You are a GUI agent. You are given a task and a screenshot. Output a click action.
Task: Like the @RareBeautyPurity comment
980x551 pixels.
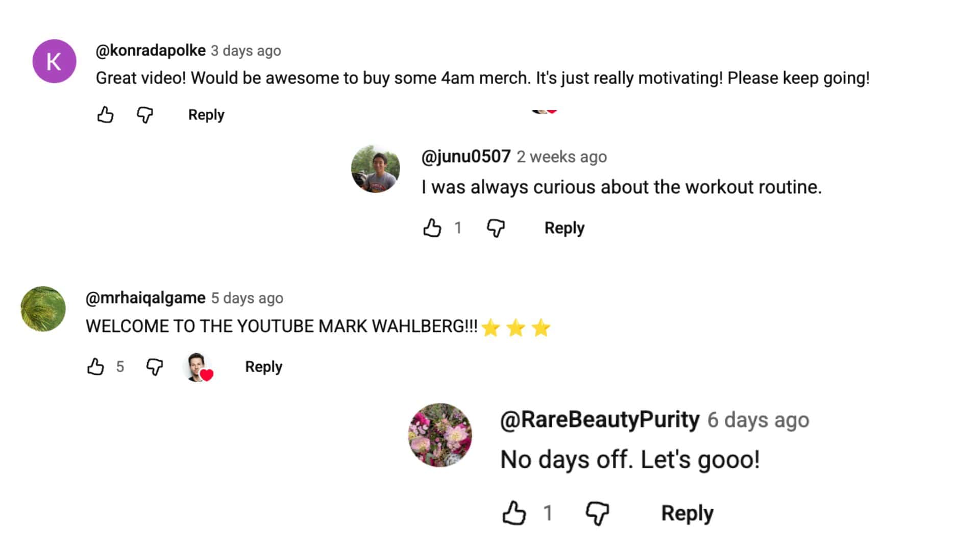[x=514, y=513]
